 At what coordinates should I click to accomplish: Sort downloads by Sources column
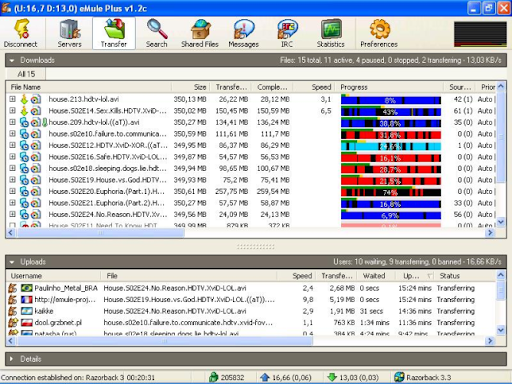pyautogui.click(x=460, y=87)
